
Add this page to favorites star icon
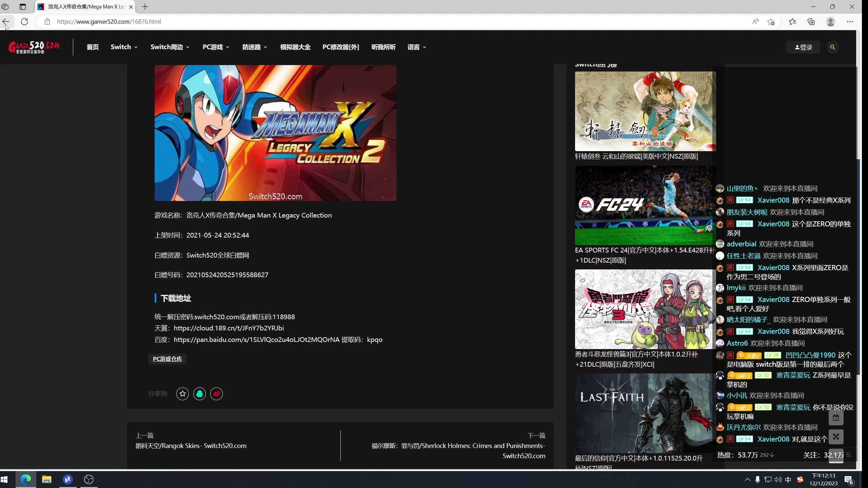[771, 22]
